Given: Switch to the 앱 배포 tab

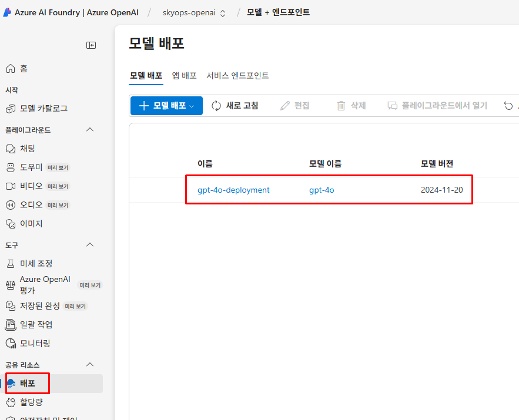Looking at the screenshot, I should coord(185,75).
